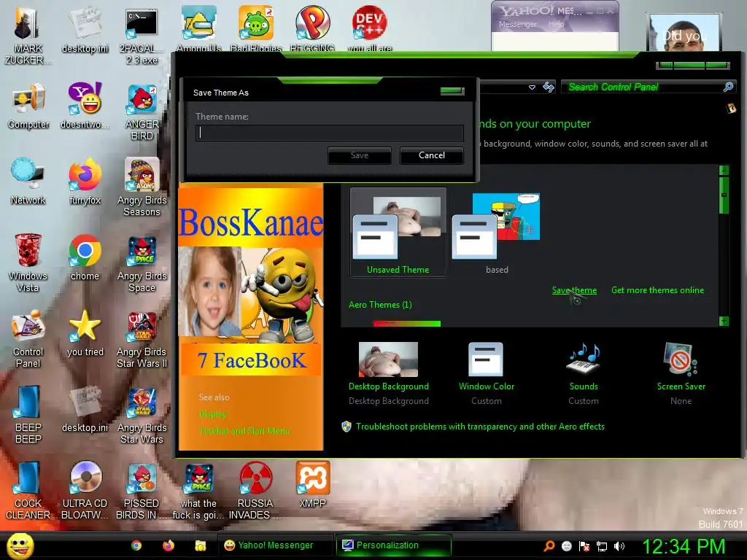Expand the address bar dropdown arrow
The width and height of the screenshot is (747, 560).
532,87
